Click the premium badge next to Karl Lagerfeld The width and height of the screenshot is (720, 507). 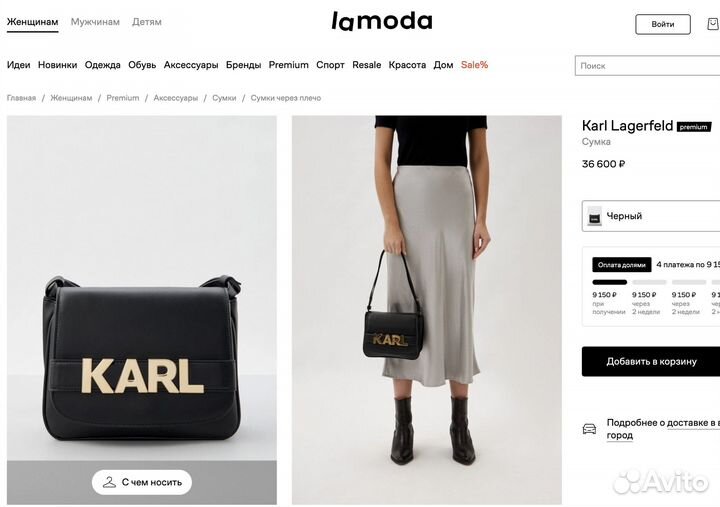click(x=694, y=127)
